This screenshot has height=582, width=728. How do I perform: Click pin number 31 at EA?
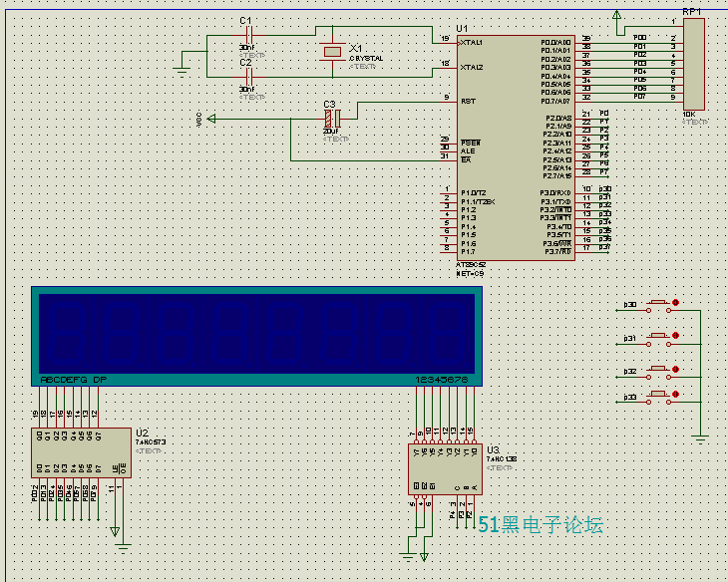tap(445, 155)
